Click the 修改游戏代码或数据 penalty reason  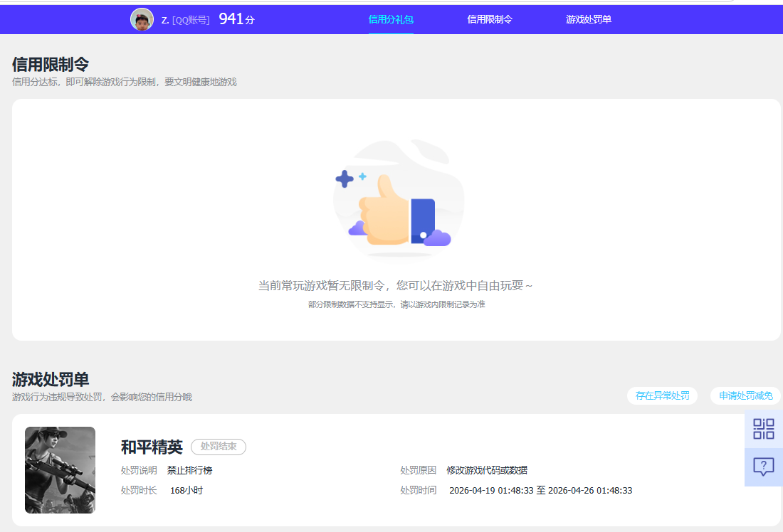point(487,470)
